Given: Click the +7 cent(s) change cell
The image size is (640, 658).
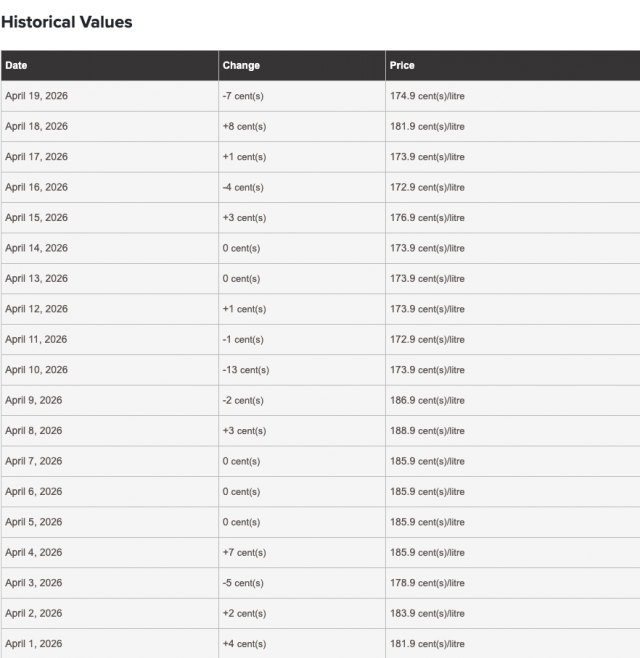Looking at the screenshot, I should (x=244, y=552).
